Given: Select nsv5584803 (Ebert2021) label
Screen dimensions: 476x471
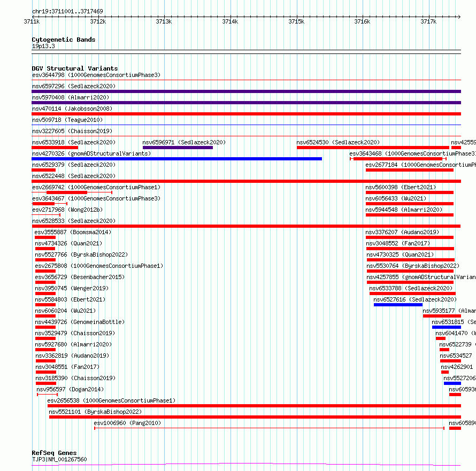Looking at the screenshot, I should coord(70,299).
